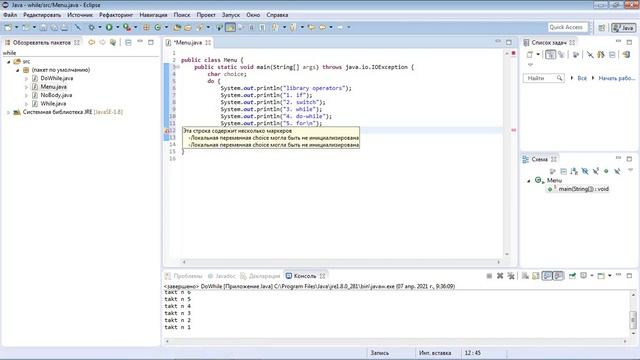Click the back arrow in Package Explorer toolbar

coord(91,42)
